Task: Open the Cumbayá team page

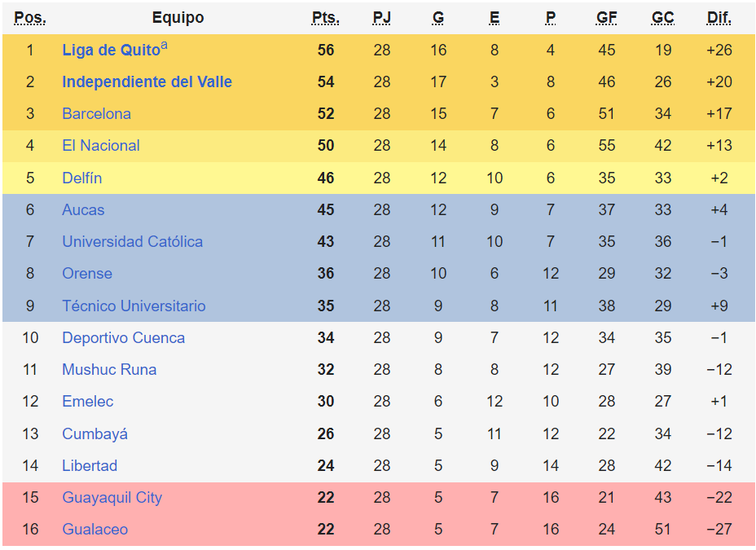Action: tap(94, 434)
